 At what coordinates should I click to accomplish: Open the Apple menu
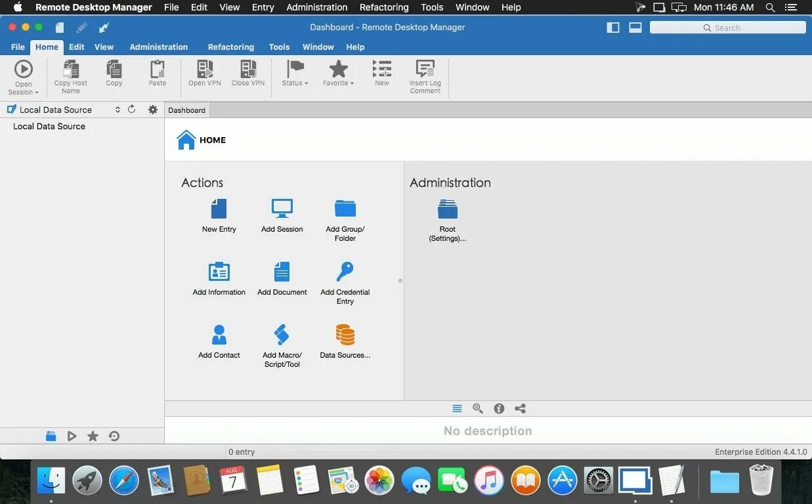point(18,7)
